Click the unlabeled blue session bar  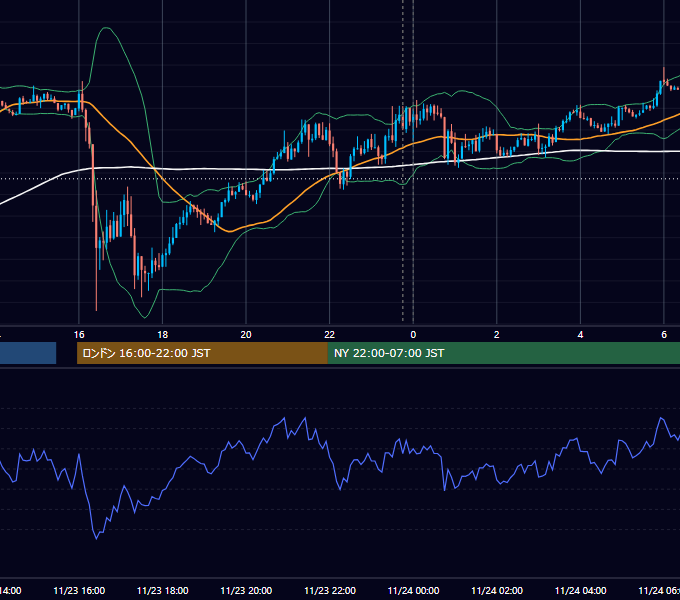[28, 353]
